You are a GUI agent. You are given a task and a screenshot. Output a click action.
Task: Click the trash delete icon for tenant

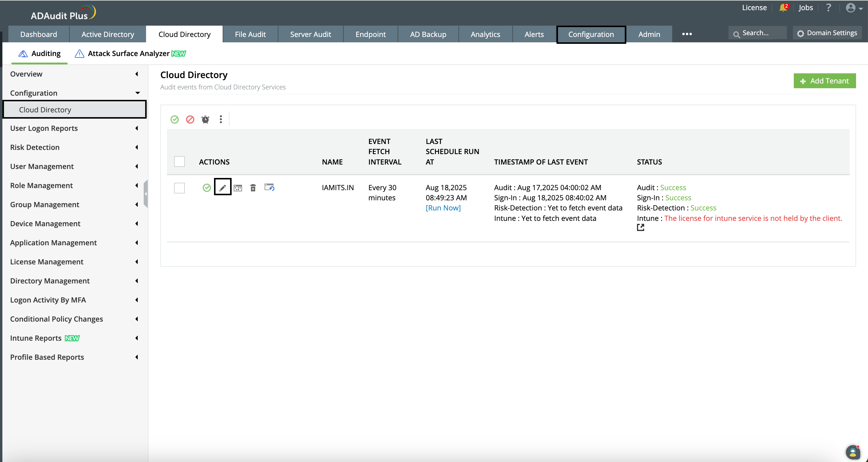253,188
